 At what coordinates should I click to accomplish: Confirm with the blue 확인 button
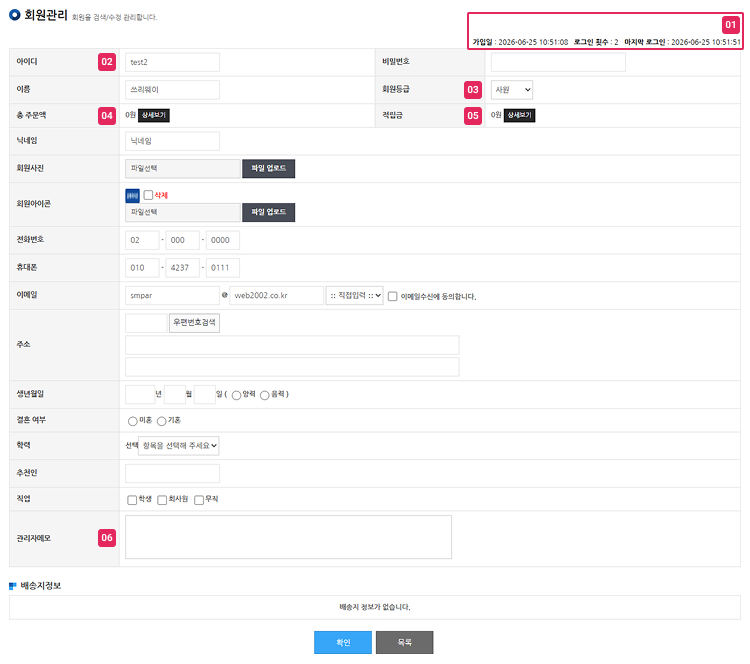(343, 642)
